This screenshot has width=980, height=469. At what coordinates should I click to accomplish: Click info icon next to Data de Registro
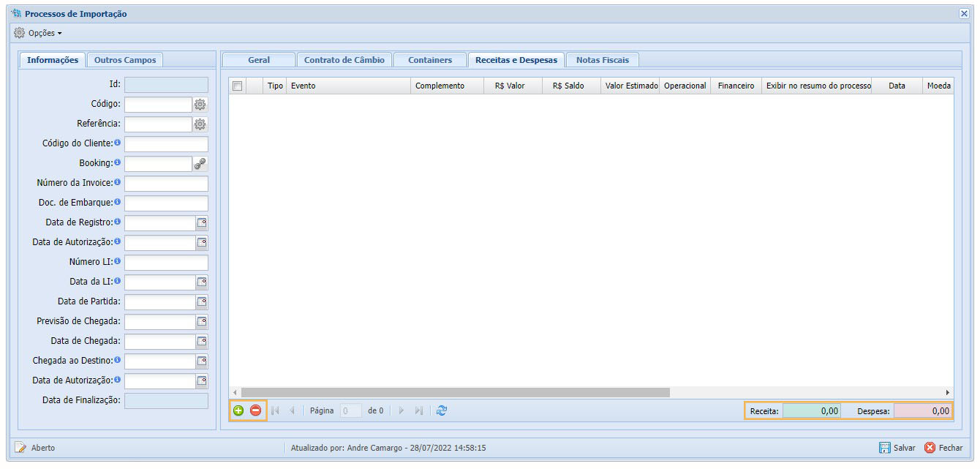(118, 221)
